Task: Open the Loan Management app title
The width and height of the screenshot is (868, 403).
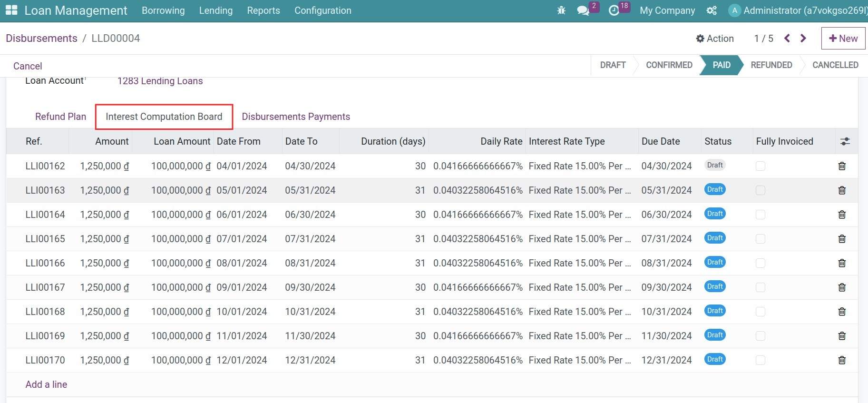Action: click(x=76, y=10)
